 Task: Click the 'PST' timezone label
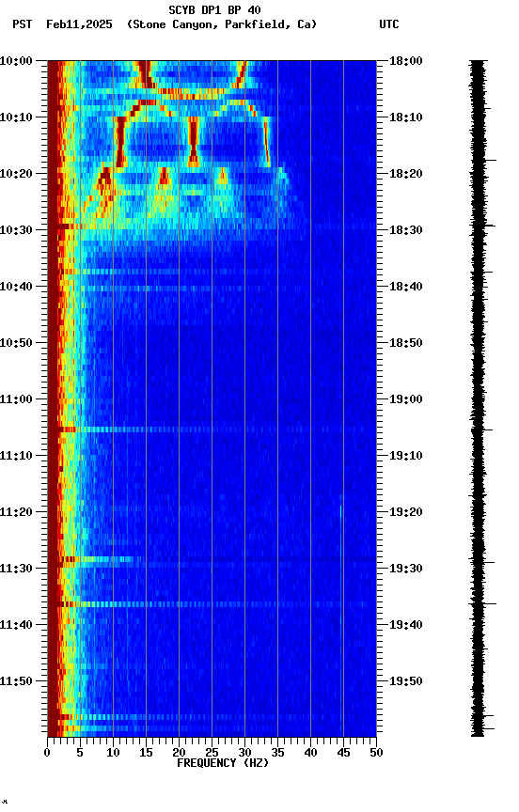(x=23, y=24)
